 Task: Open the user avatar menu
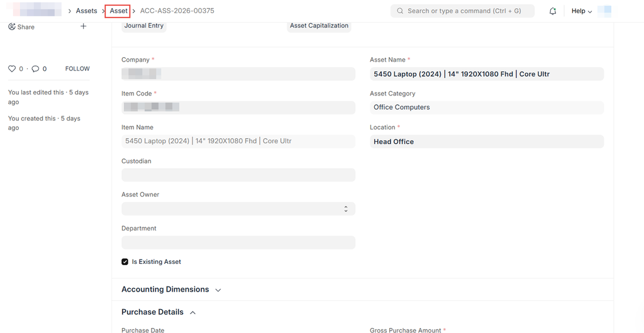[x=604, y=11]
